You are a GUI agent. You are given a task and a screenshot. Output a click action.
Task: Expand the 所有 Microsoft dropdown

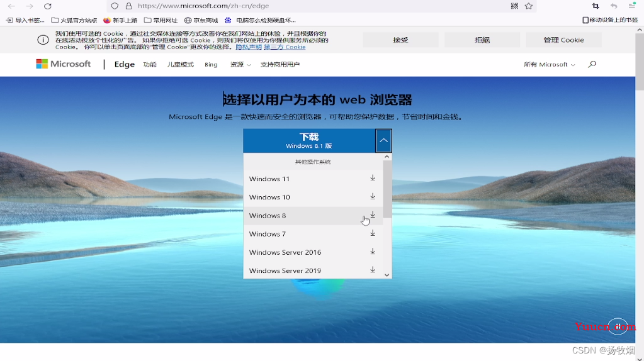(x=549, y=64)
